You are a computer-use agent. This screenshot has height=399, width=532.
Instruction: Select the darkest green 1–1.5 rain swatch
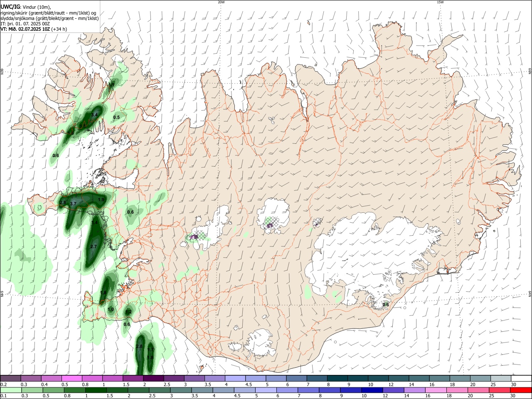[96, 390]
